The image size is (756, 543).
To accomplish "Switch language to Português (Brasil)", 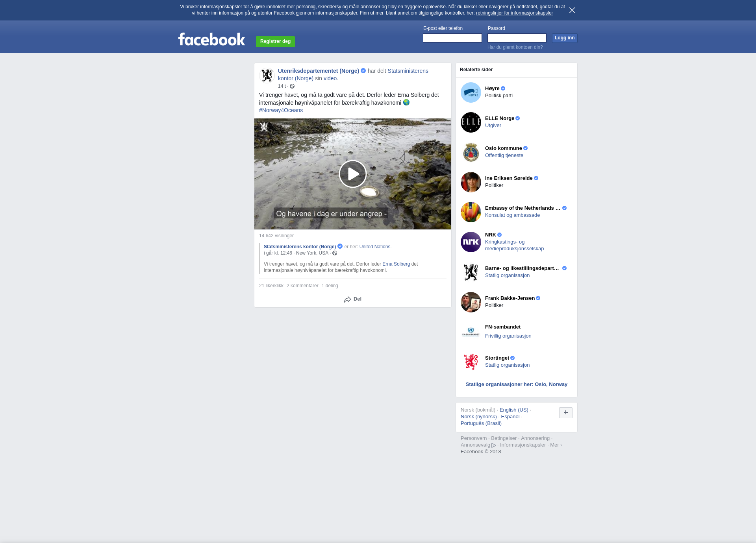I will tap(481, 423).
